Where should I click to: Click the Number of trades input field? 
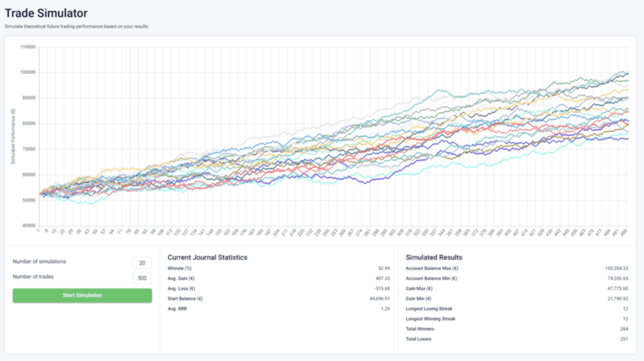[142, 278]
